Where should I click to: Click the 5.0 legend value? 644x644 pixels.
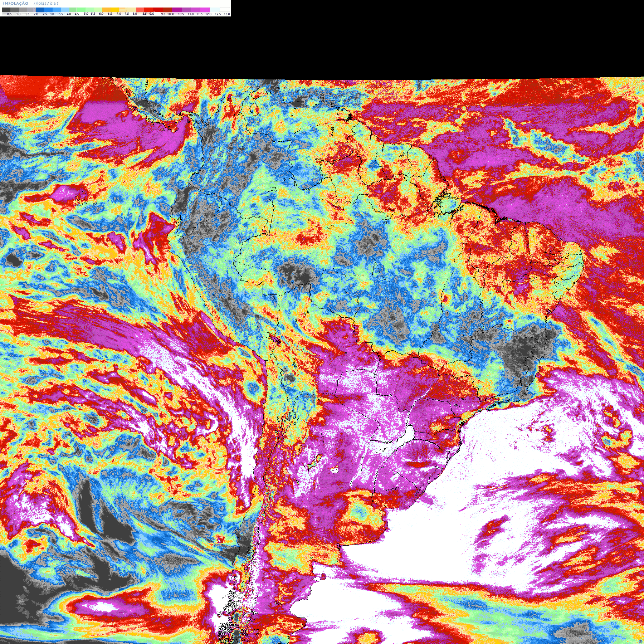86,14
